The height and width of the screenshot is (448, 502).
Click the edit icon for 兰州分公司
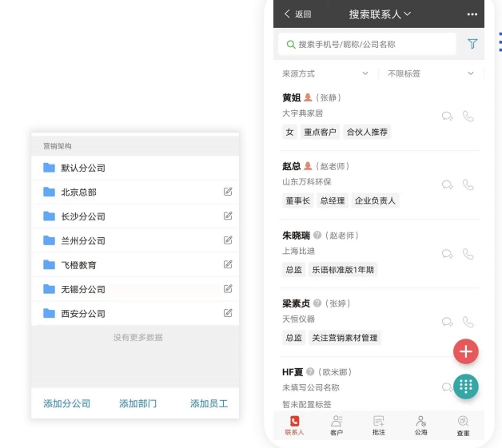coord(228,240)
